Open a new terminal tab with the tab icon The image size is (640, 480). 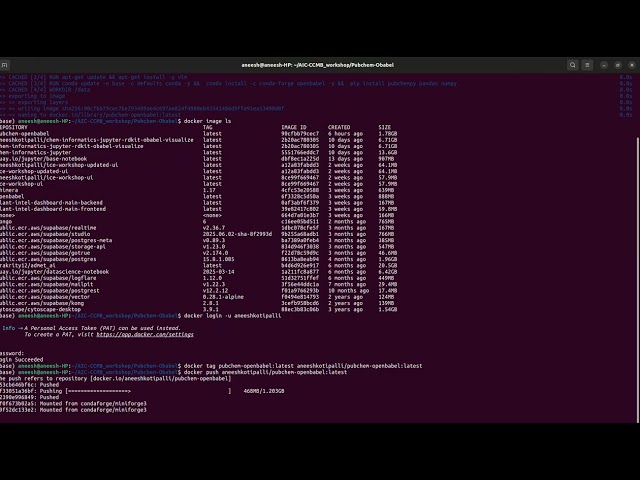click(x=4, y=65)
